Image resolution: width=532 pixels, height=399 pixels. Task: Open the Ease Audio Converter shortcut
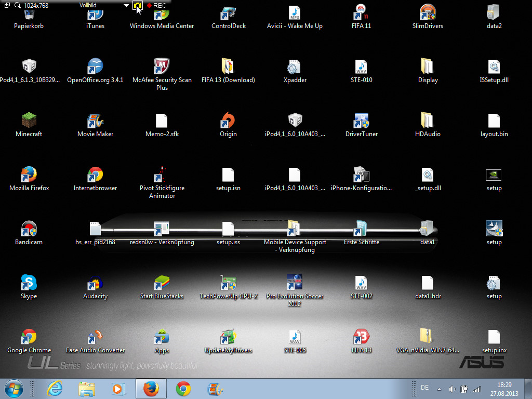96,341
